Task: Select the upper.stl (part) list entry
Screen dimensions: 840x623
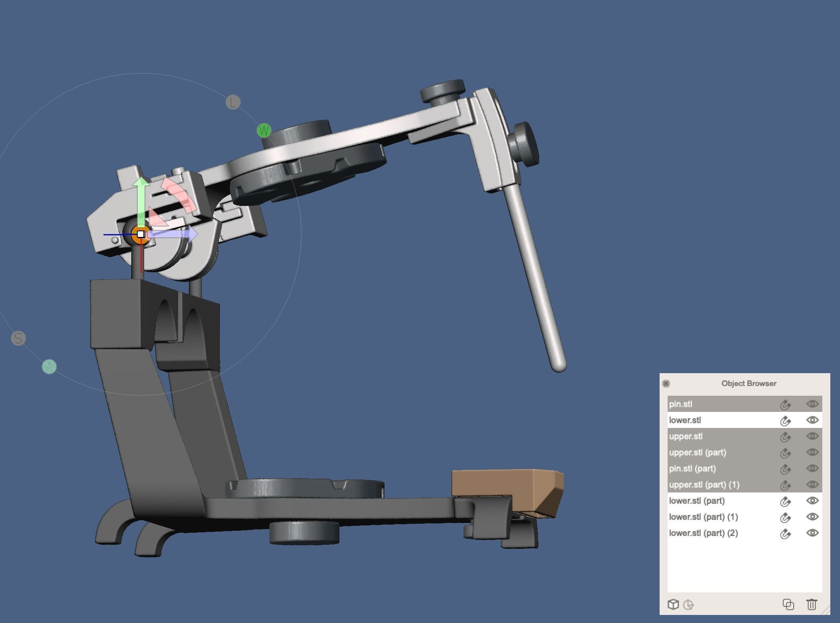Action: (x=697, y=453)
